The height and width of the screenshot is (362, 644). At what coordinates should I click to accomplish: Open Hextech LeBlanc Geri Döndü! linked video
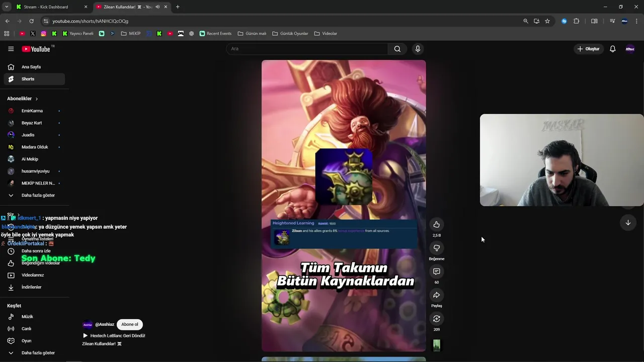click(x=114, y=336)
